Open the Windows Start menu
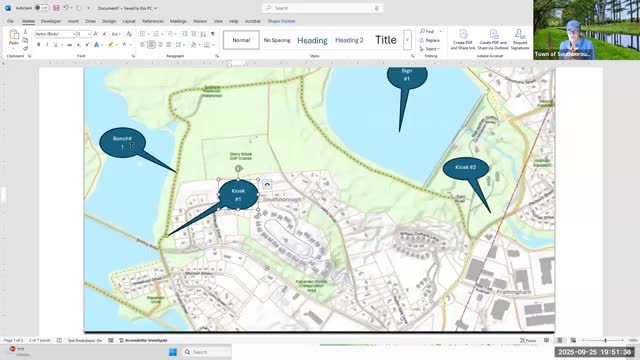Viewport: 640px width, 360px height. point(173,352)
